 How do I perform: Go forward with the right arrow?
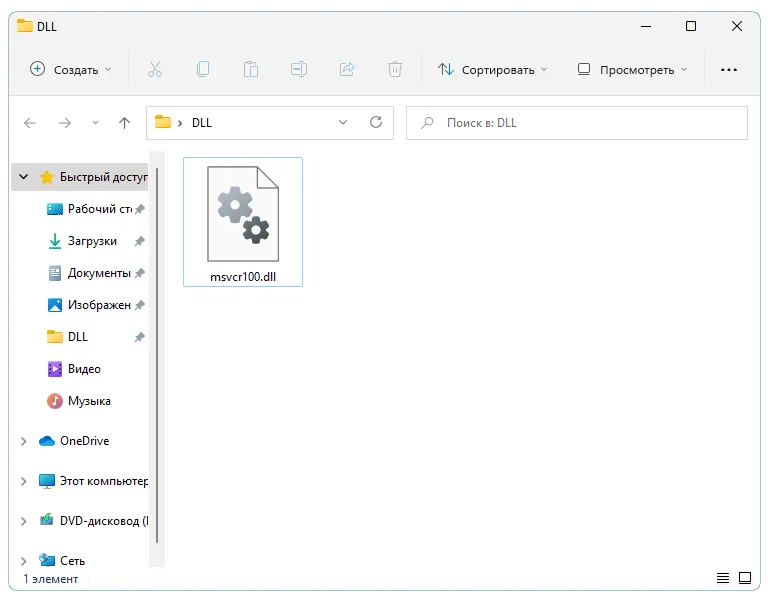coord(65,123)
